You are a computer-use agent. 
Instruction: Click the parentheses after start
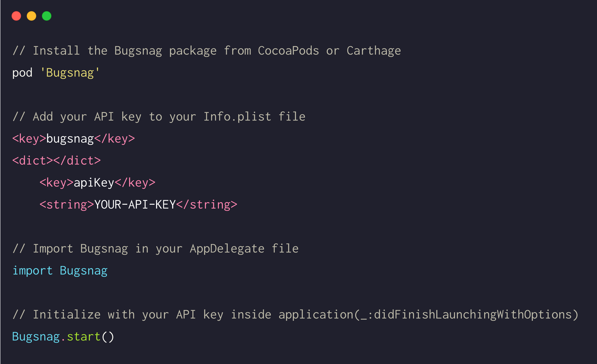click(x=108, y=337)
